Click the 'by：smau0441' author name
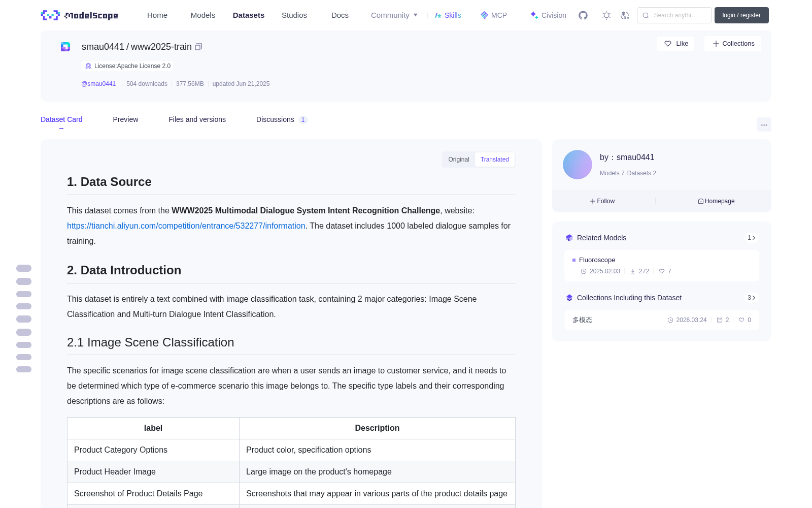This screenshot has height=508, width=812. point(627,157)
